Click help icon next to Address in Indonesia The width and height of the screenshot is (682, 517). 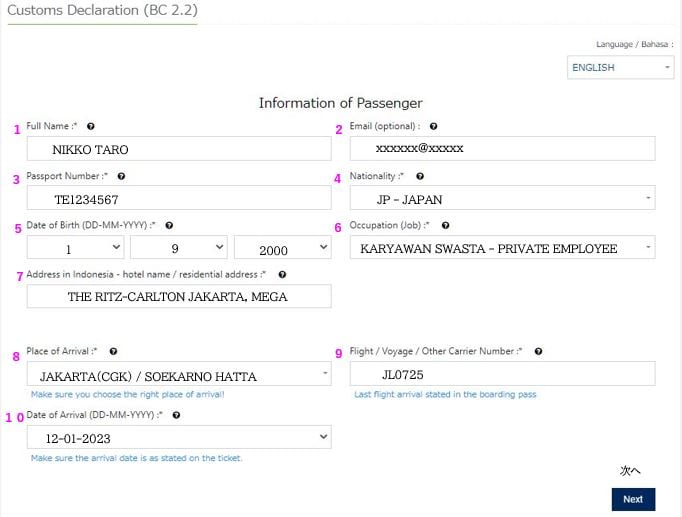pyautogui.click(x=283, y=274)
